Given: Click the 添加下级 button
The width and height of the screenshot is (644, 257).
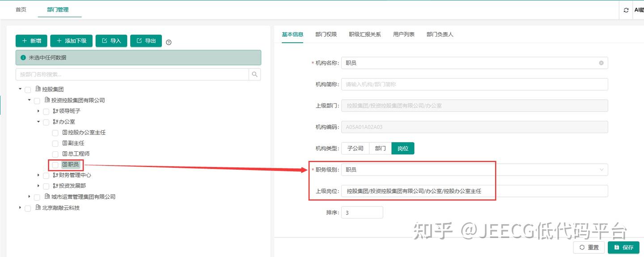Looking at the screenshot, I should click(x=72, y=41).
